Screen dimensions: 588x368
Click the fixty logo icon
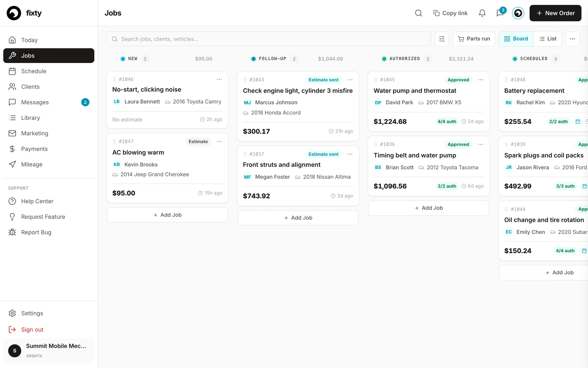point(14,13)
